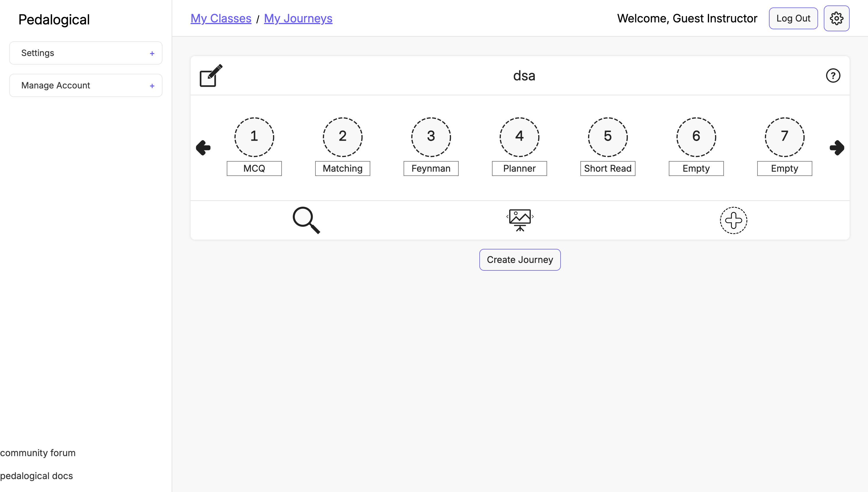Image resolution: width=868 pixels, height=492 pixels.
Task: Open the help question mark icon
Action: (x=833, y=76)
